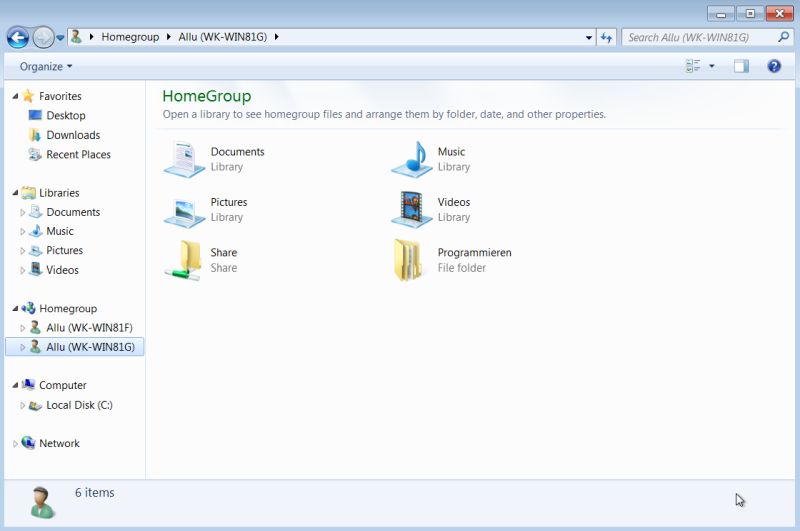The width and height of the screenshot is (800, 531).
Task: Collapse the Favorites group
Action: (x=15, y=96)
